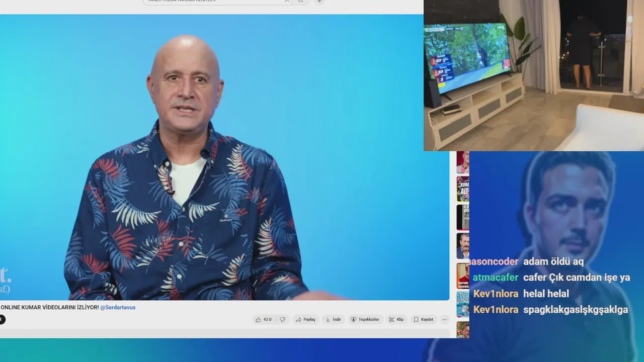Send thanks via Teşekkürler button
The height and width of the screenshot is (362, 644).
[365, 320]
